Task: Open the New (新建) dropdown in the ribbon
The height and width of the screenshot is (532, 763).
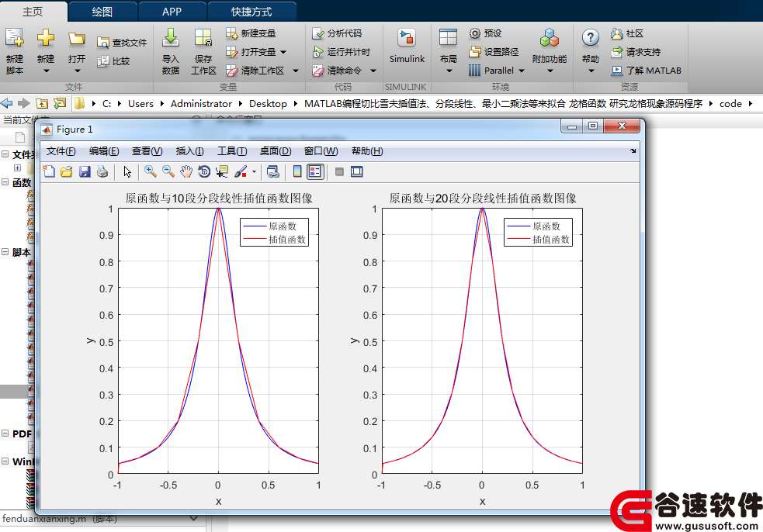Action: (x=46, y=71)
